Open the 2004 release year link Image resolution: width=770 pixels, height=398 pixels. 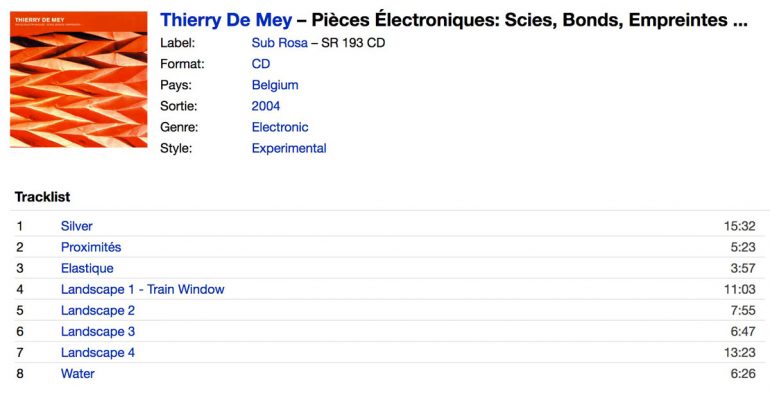266,106
